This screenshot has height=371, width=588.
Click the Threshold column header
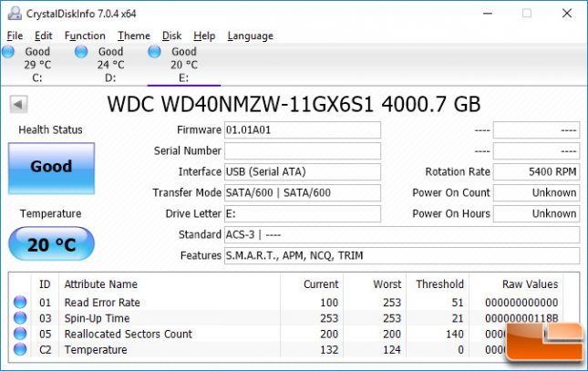pyautogui.click(x=439, y=284)
